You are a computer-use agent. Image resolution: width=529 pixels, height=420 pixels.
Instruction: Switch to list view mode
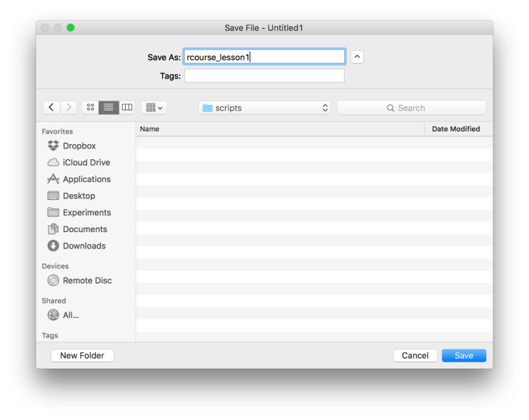tap(109, 107)
